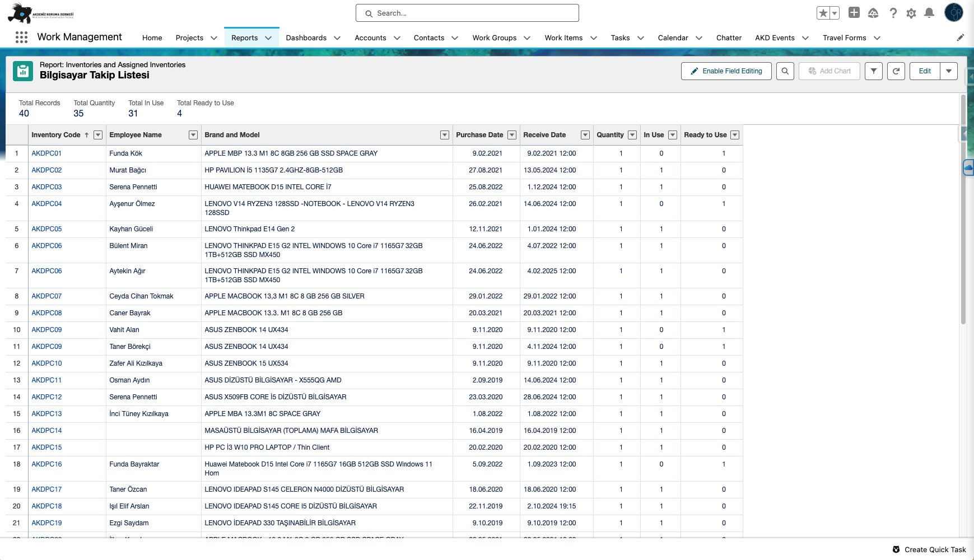This screenshot has width=974, height=560.
Task: Open the favorites list dropdown arrow
Action: [835, 13]
